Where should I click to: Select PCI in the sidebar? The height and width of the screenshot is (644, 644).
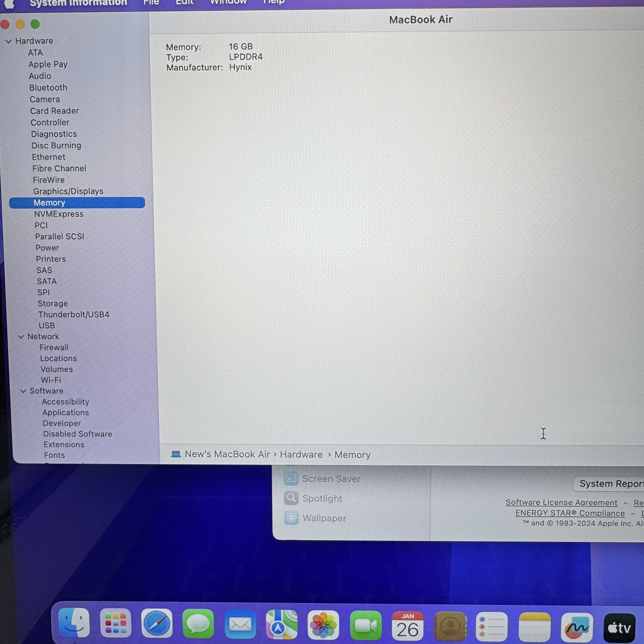41,225
